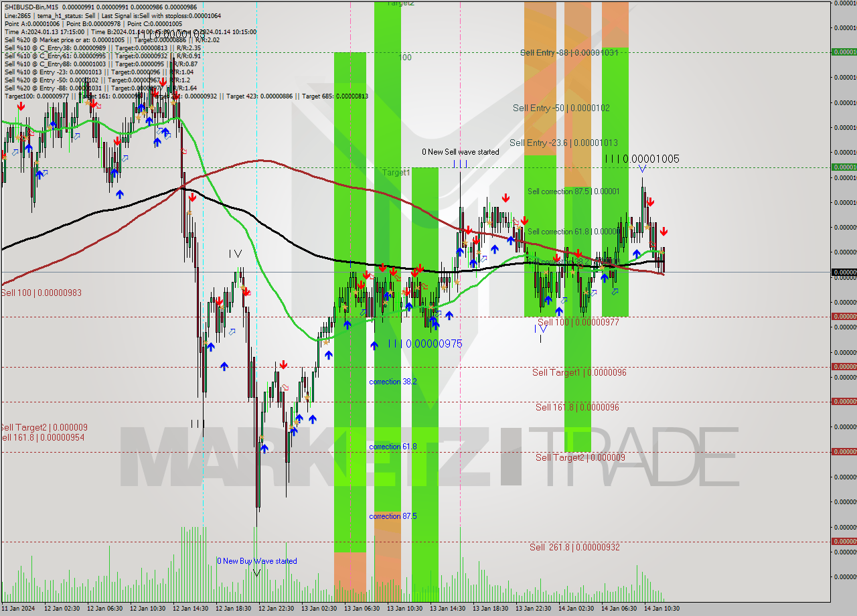Click '0 New Sell wave started' annotation
Image resolution: width=857 pixels, height=616 pixels.
pos(460,152)
